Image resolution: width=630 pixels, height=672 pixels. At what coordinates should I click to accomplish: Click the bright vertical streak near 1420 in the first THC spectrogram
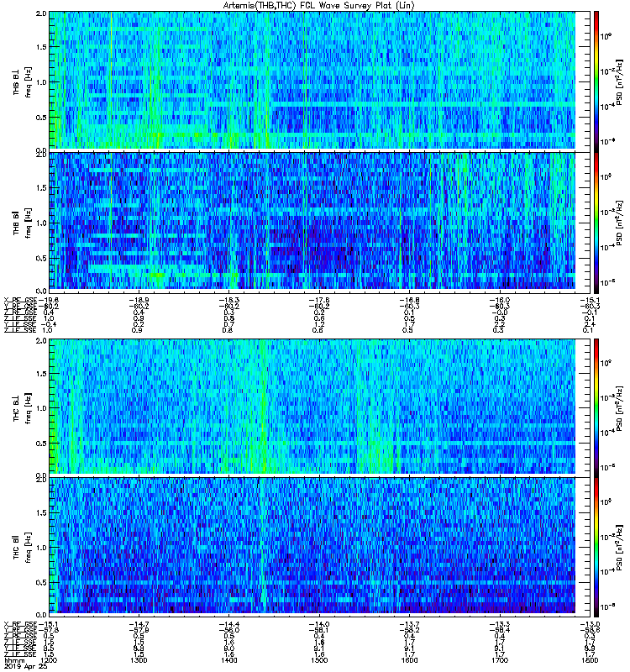pyautogui.click(x=262, y=407)
